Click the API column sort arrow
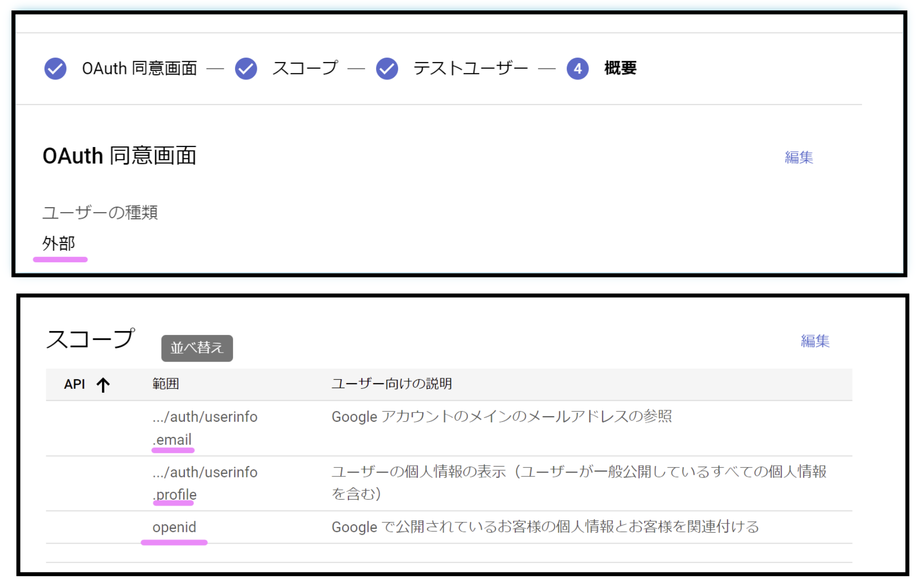The image size is (924, 582). click(x=103, y=384)
